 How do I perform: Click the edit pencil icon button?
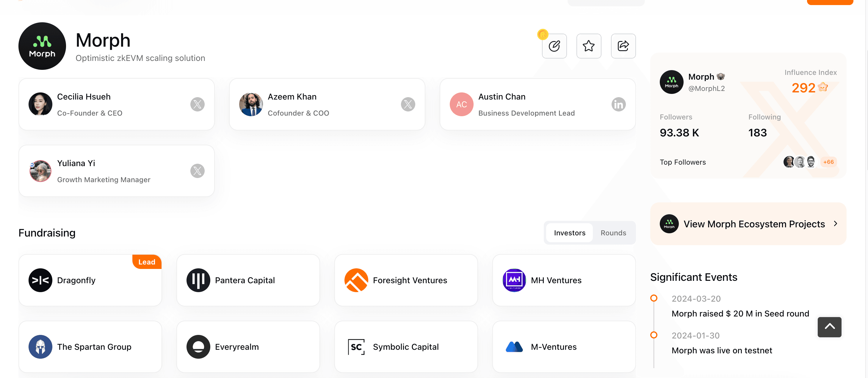click(554, 46)
